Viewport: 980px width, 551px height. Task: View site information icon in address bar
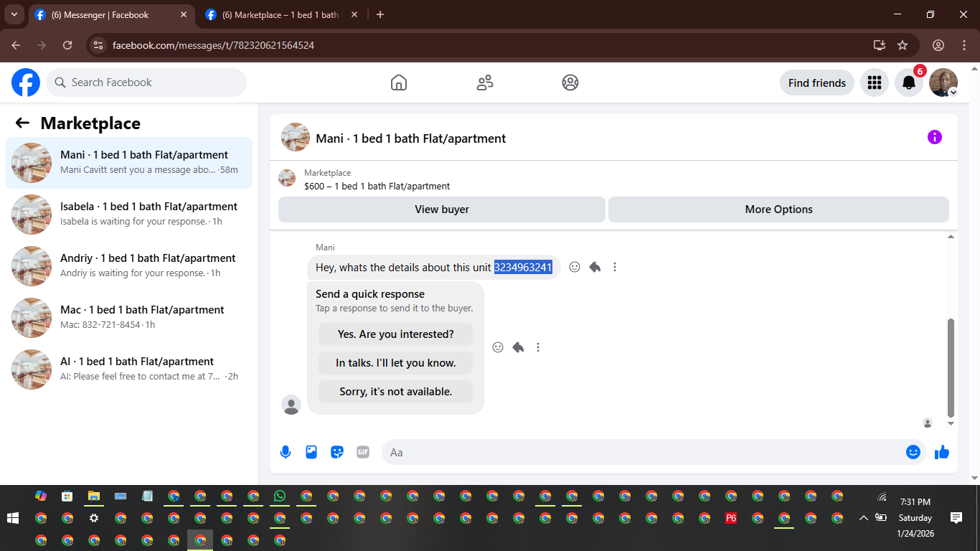click(99, 45)
